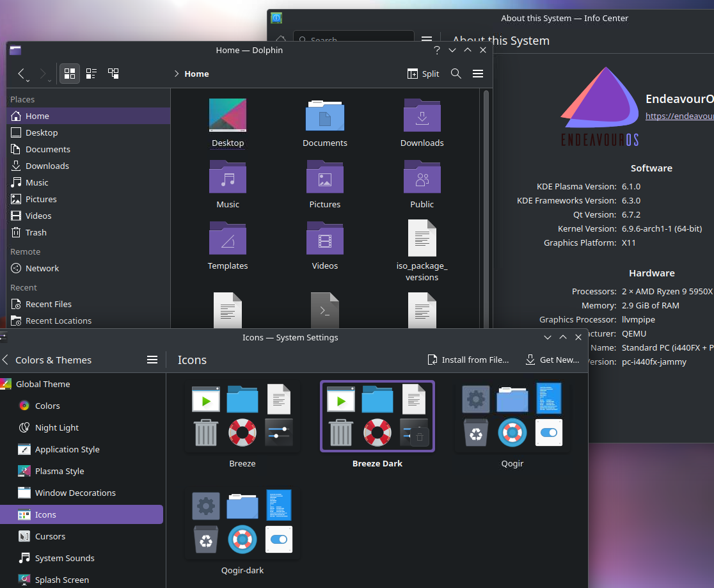Screen dimensions: 714x588
Task: Open Dolphin help question mark
Action: coord(437,50)
